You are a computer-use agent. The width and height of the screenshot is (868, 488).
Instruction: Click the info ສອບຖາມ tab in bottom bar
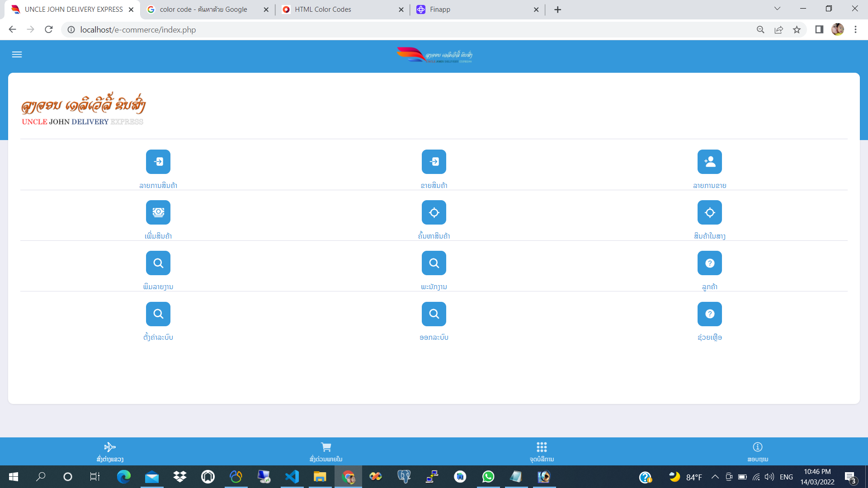point(758,451)
